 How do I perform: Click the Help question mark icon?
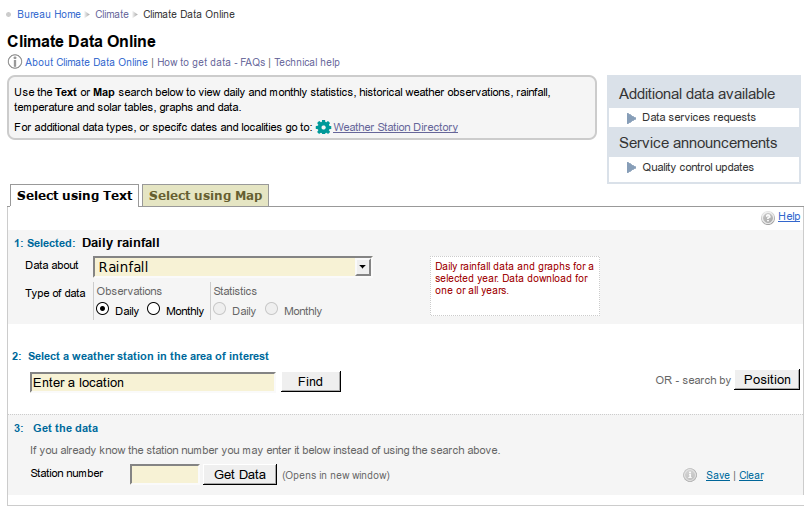(768, 217)
